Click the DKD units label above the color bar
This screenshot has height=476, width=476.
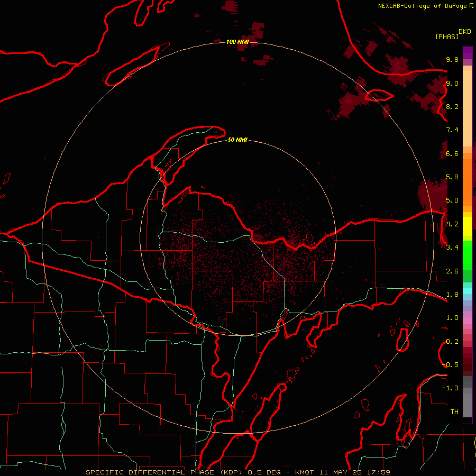click(465, 32)
